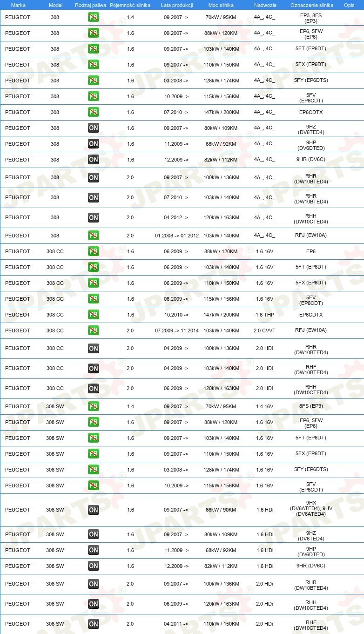Click diesel ON icon in 308 row dated 04.2012
The height and width of the screenshot is (634, 364).
(x=94, y=217)
